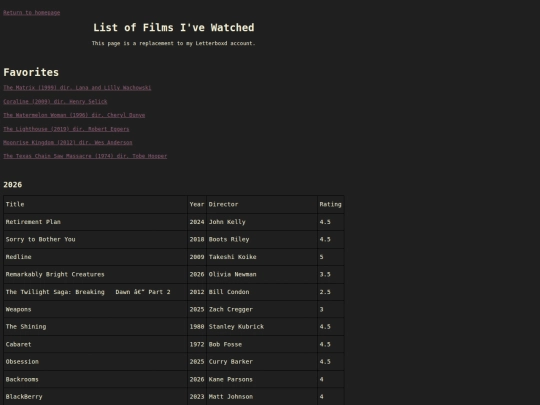Select the 'Obsession' title cell
Screen dimensions: 540x405
point(95,362)
